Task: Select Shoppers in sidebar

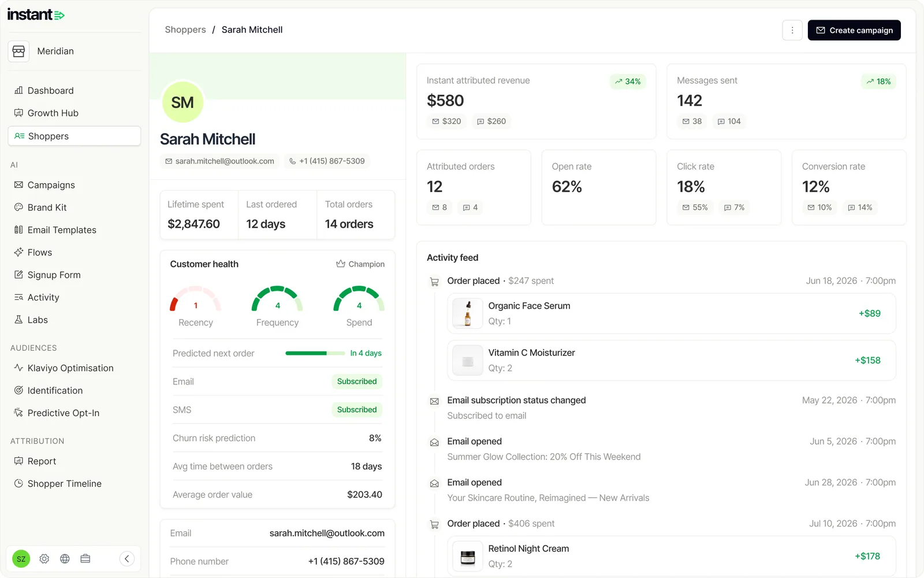Action: [74, 136]
